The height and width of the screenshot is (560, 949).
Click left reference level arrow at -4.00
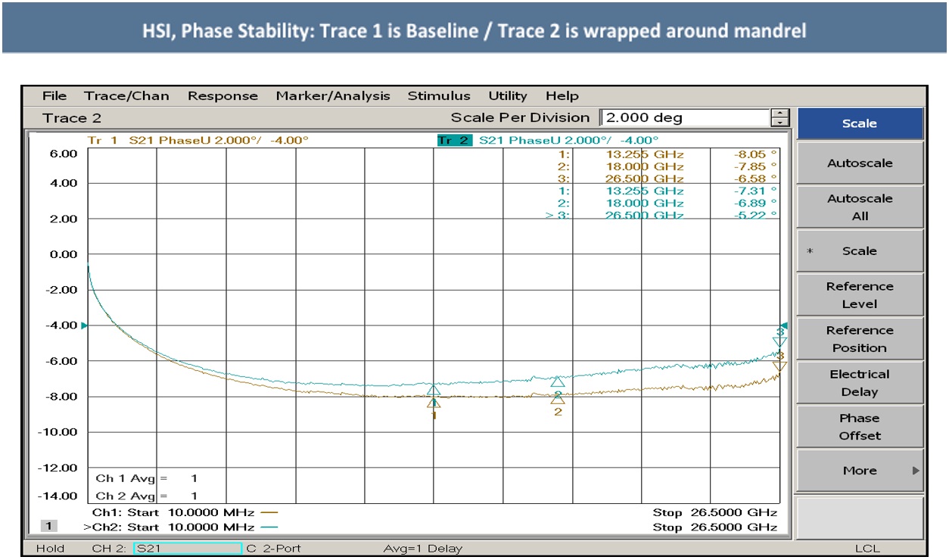pyautogui.click(x=84, y=325)
